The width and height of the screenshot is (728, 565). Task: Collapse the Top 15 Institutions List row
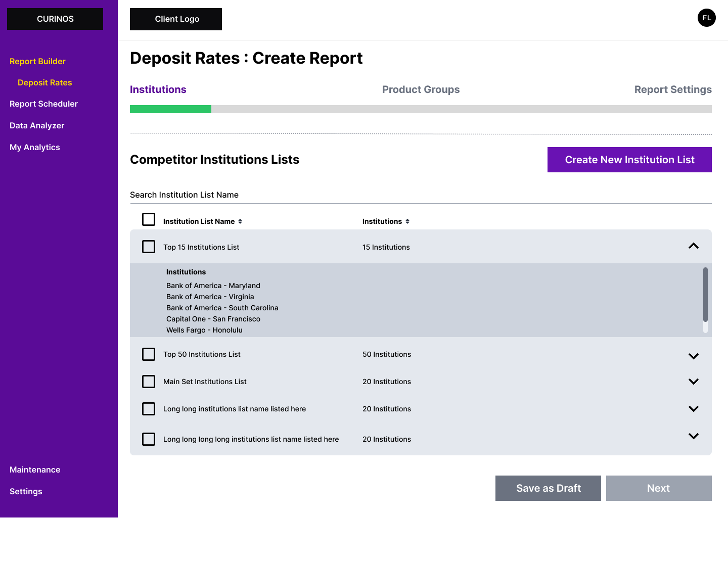coord(694,246)
